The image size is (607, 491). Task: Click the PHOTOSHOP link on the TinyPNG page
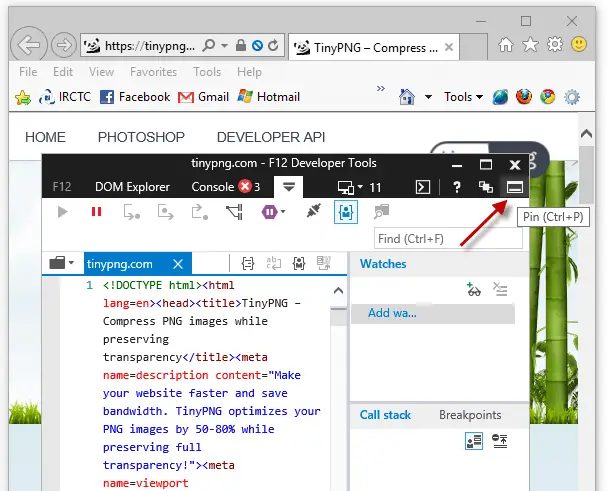(141, 137)
